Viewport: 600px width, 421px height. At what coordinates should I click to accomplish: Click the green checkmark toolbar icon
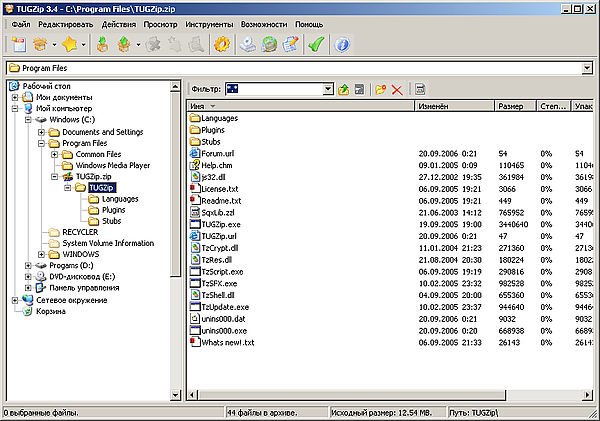315,45
